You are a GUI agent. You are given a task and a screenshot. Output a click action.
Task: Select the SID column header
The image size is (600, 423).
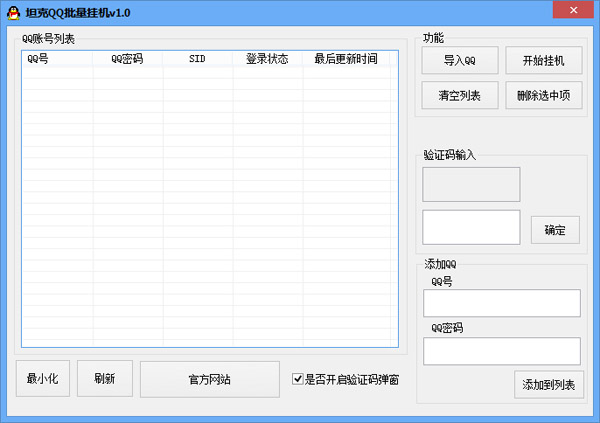click(x=197, y=59)
